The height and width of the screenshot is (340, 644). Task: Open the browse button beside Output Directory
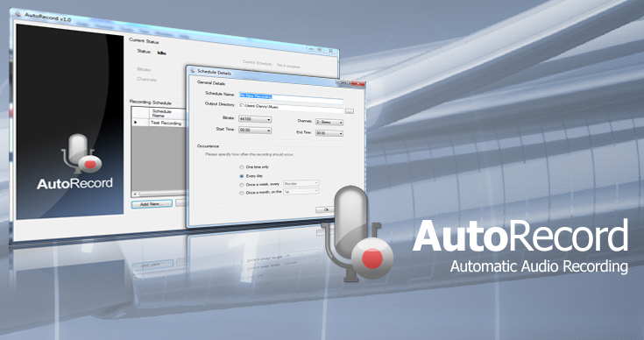coord(350,111)
